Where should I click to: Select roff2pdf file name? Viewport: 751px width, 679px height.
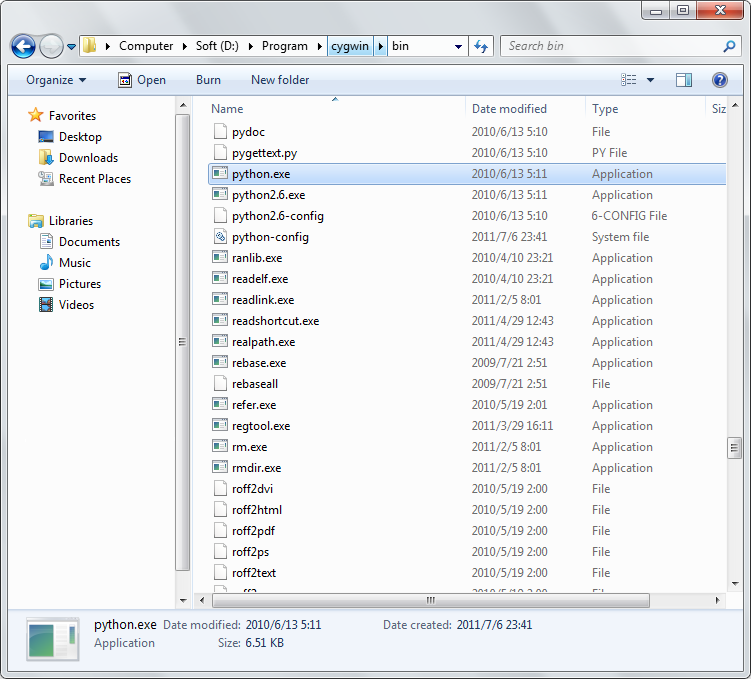(x=253, y=531)
